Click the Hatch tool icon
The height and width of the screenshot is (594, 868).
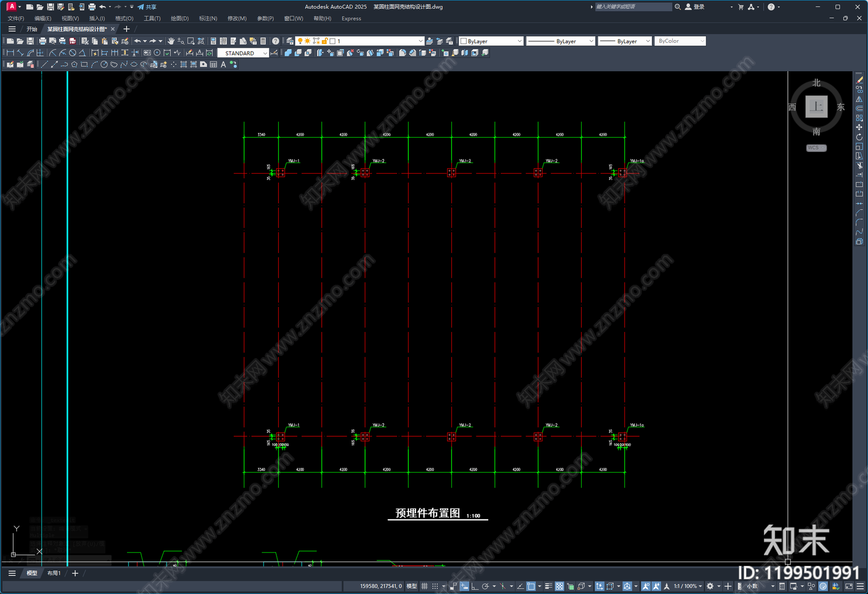183,65
